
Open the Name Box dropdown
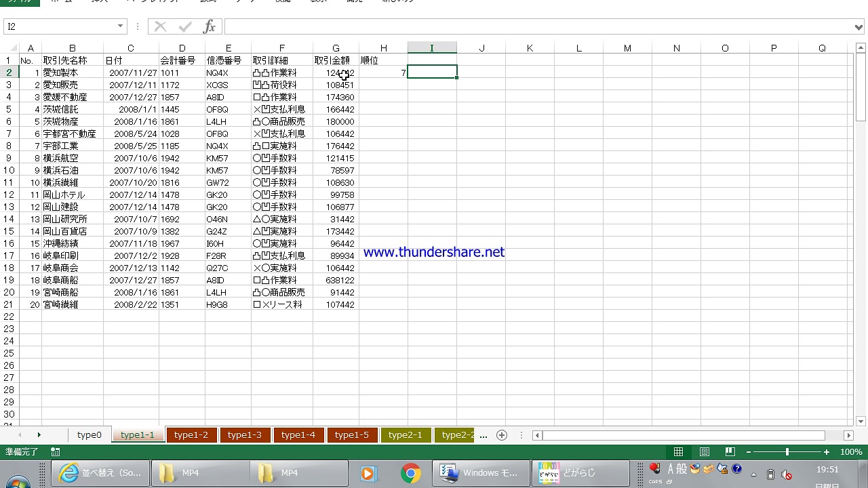click(x=121, y=26)
